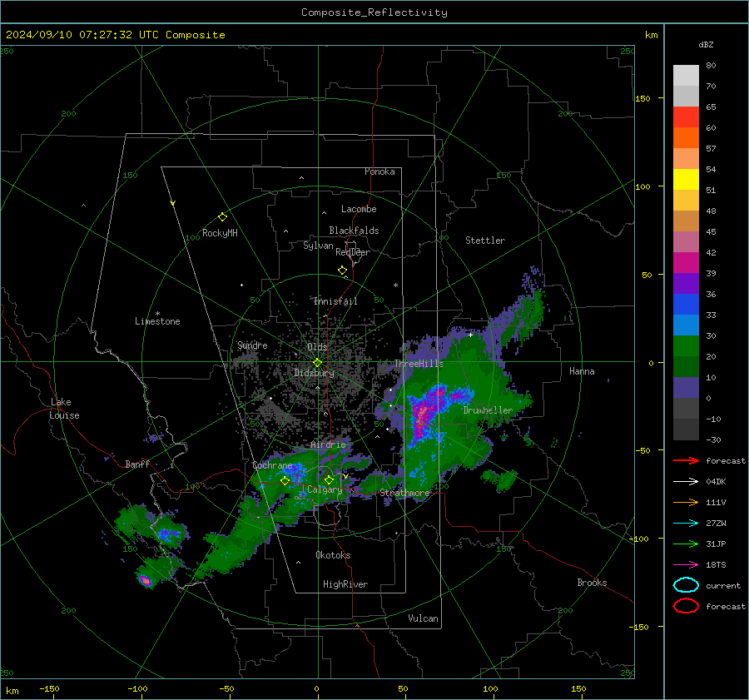
Task: Pick the yellow 54 to 51 dBZ swatch
Action: pos(686,180)
